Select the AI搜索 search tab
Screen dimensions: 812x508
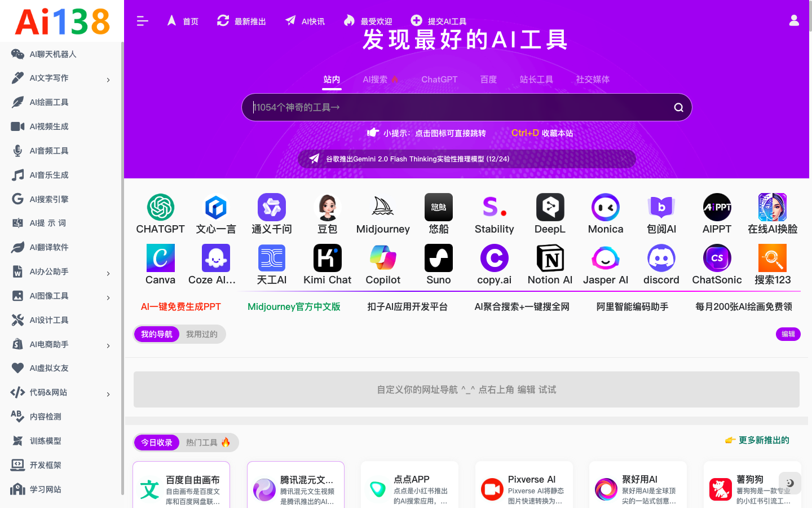[x=381, y=80]
